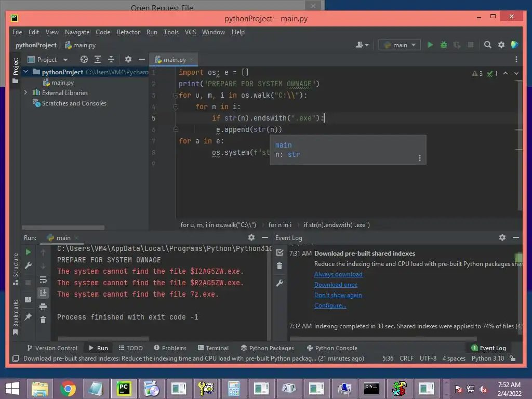Clear all Run console output trash icon

click(43, 320)
